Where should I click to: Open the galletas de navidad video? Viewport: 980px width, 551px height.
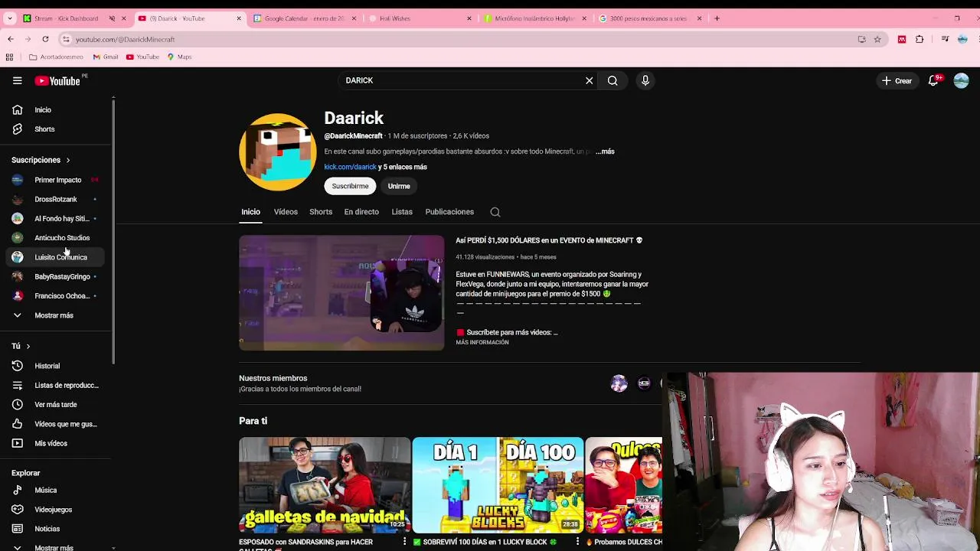click(325, 485)
